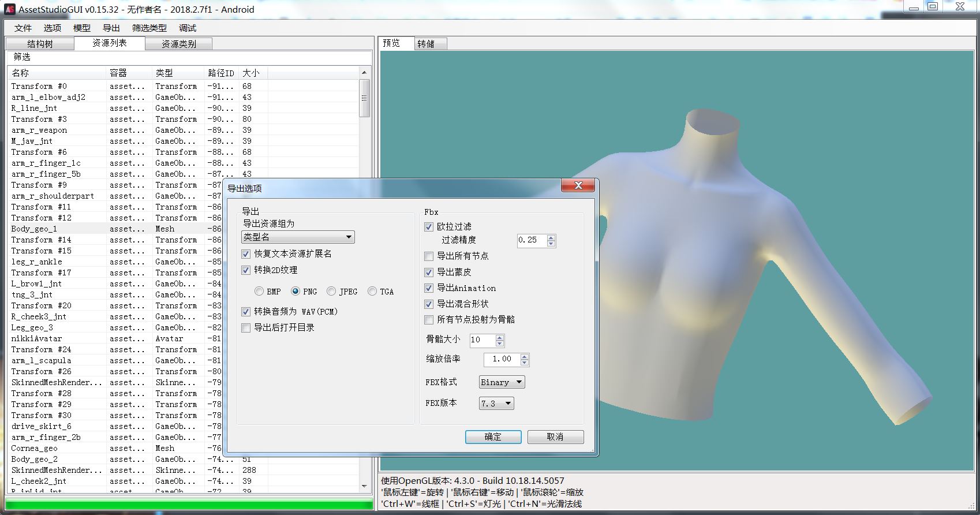The height and width of the screenshot is (515, 980).
Task: Increase 过滤精度 value with up arrow
Action: pyautogui.click(x=551, y=237)
